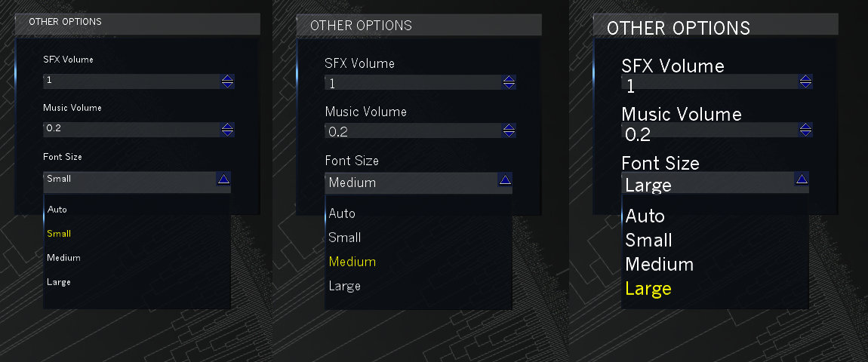Image resolution: width=868 pixels, height=362 pixels.
Task: Click Music Volume stepper arrows in medium-font panel
Action: (x=509, y=131)
